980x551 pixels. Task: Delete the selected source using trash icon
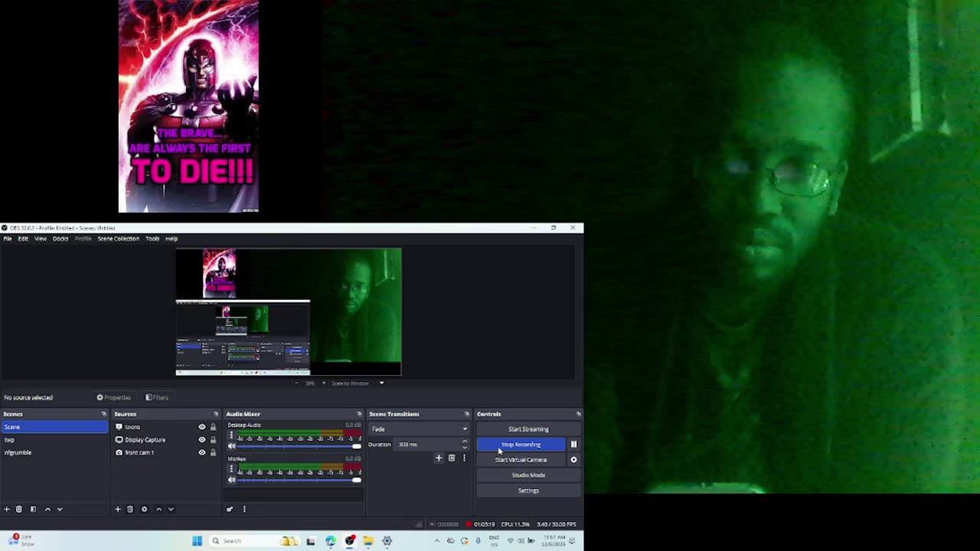[130, 509]
